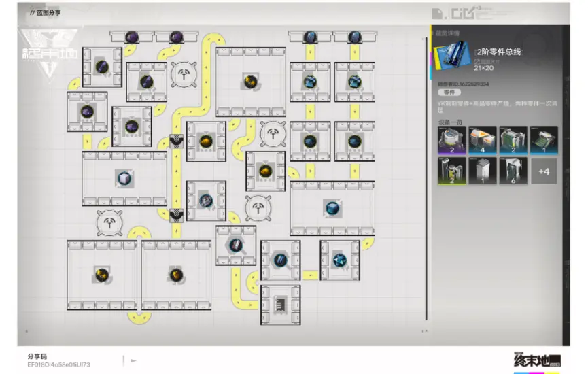Screen dimensions: 588x374
Task: Select the large top machine with yellow item icon
Action: pyautogui.click(x=251, y=82)
